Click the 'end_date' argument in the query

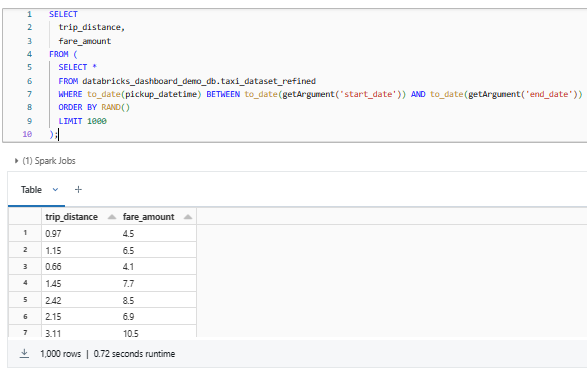(x=550, y=94)
